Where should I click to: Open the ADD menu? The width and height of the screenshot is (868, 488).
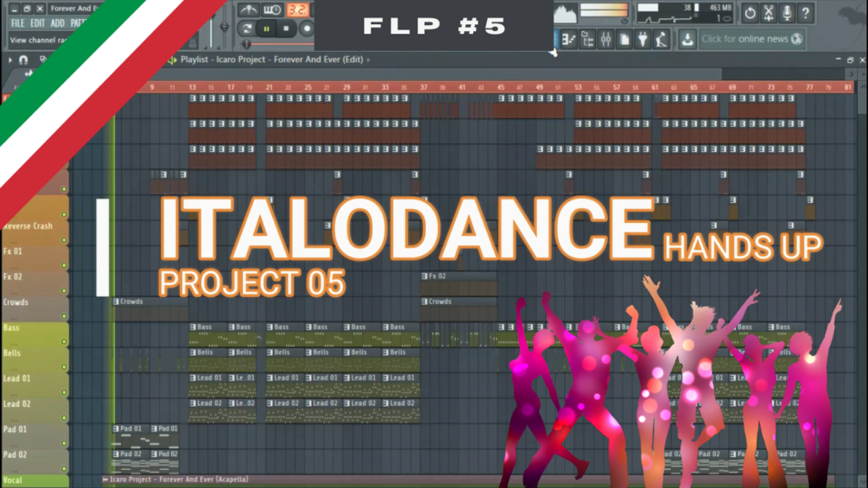click(x=57, y=23)
